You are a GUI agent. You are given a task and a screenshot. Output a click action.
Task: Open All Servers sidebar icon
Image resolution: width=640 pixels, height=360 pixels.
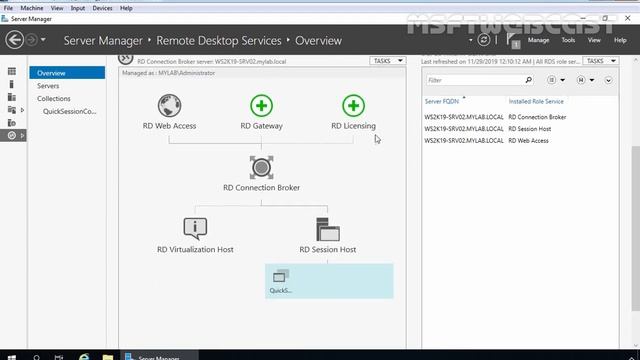12,97
